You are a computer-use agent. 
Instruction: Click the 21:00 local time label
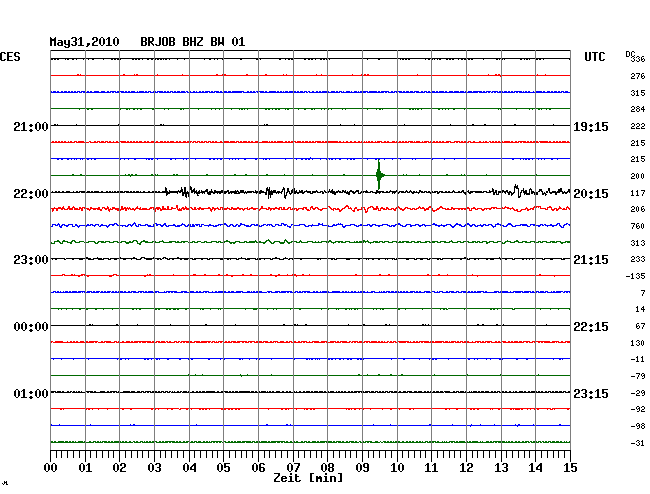pos(31,126)
